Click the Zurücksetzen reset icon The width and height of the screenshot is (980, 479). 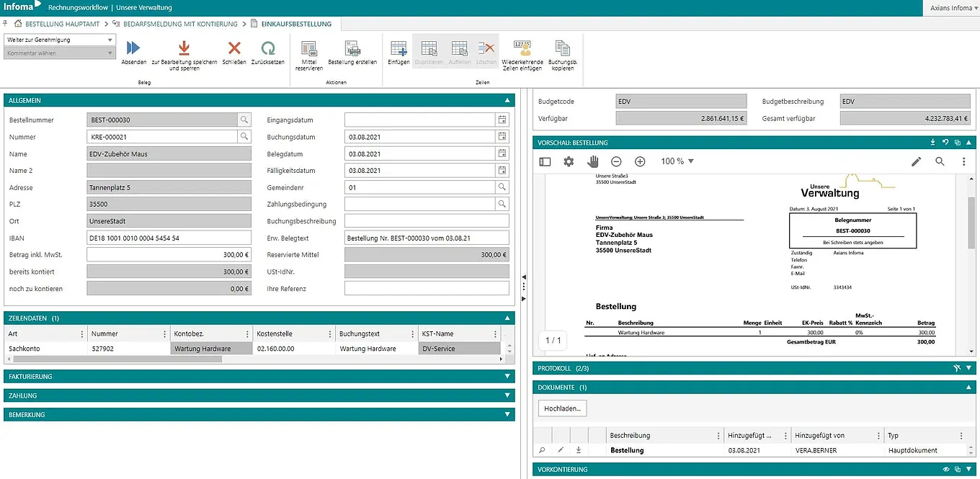click(x=267, y=49)
